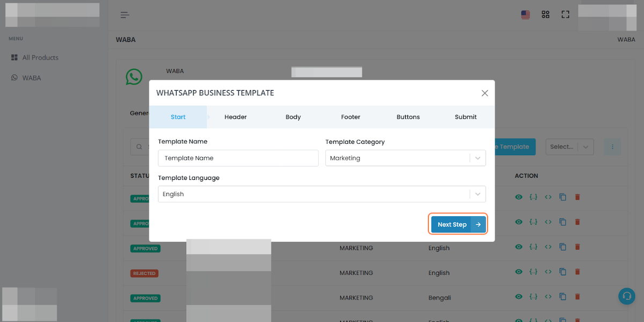Switch to the Header step tab
The image size is (644, 322).
click(236, 117)
